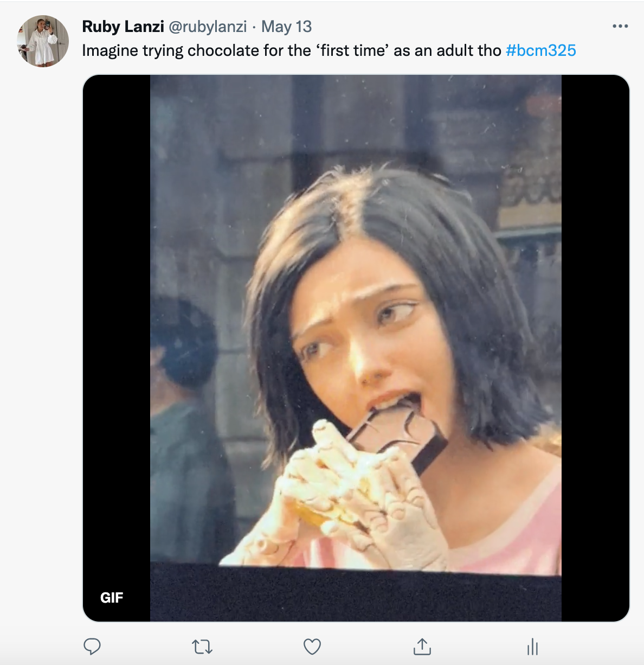
Task: Open the tweet's May 13 timestamp
Action: point(286,27)
